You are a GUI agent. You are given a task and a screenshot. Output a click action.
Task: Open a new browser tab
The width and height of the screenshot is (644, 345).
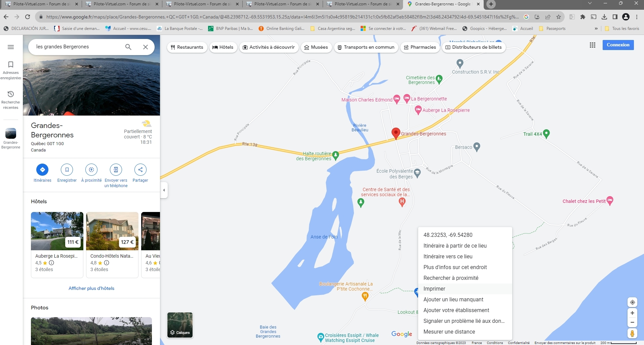click(491, 4)
